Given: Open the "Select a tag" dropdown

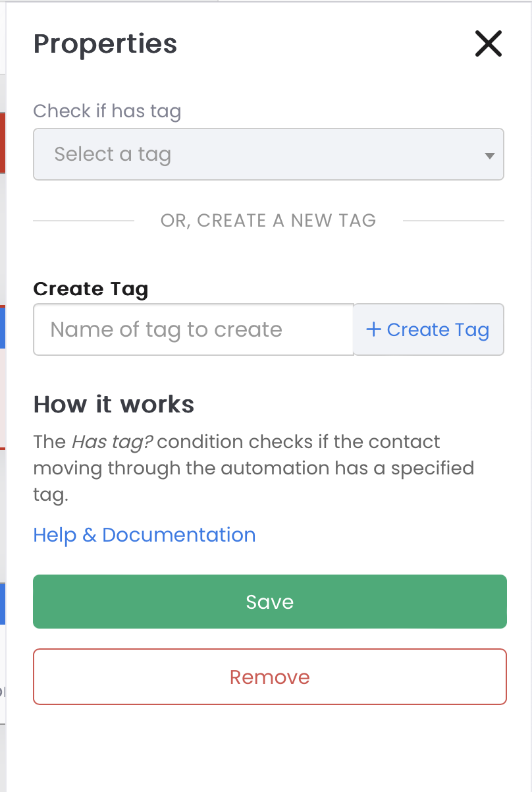Looking at the screenshot, I should [269, 154].
